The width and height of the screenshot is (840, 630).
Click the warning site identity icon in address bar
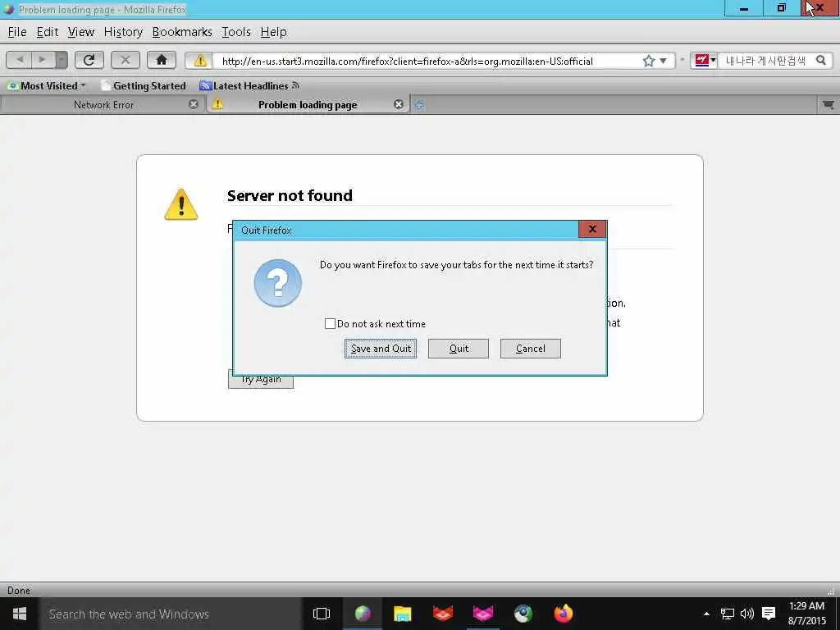click(x=200, y=61)
